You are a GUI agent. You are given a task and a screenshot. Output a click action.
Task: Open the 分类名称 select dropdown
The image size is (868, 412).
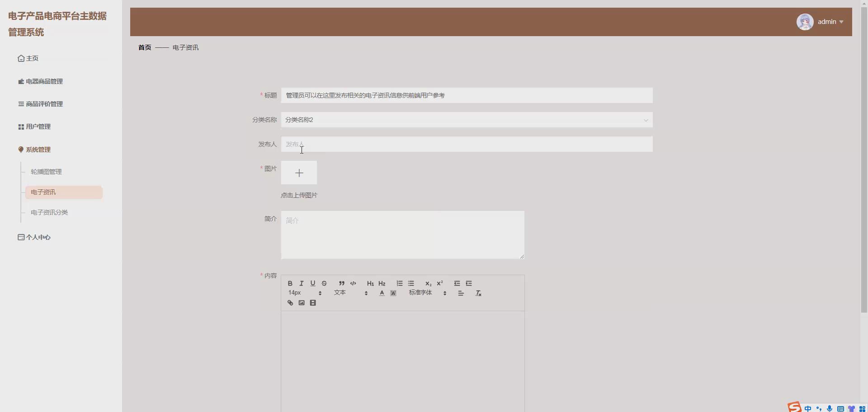[467, 120]
